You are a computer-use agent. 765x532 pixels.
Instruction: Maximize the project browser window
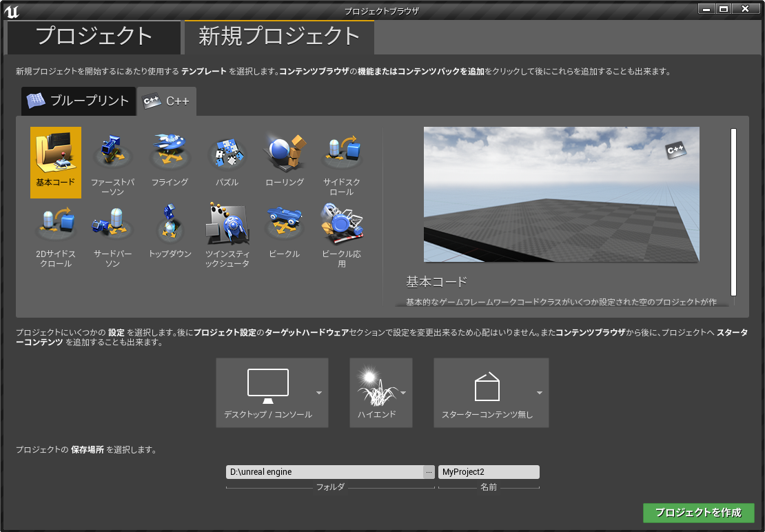[724, 9]
